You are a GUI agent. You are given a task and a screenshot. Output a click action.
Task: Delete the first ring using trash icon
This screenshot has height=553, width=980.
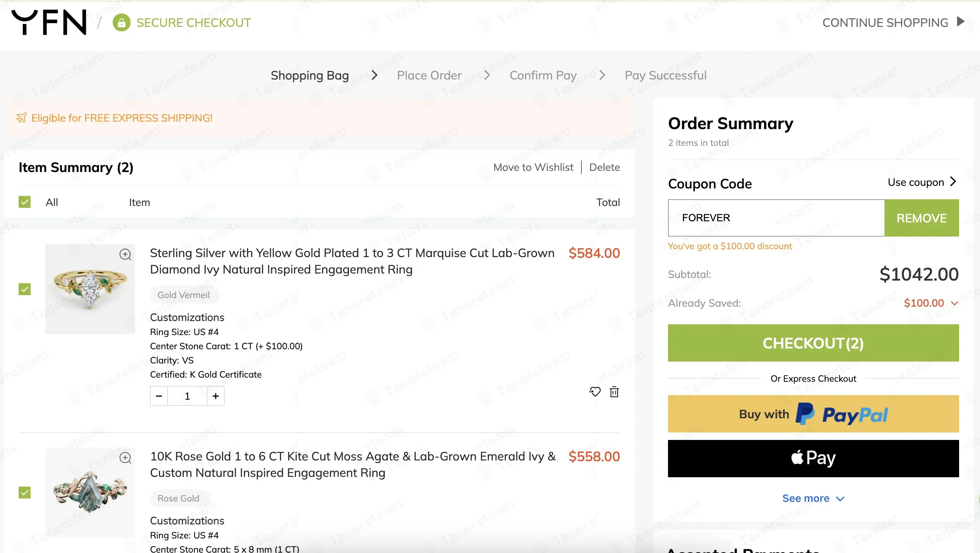click(614, 392)
